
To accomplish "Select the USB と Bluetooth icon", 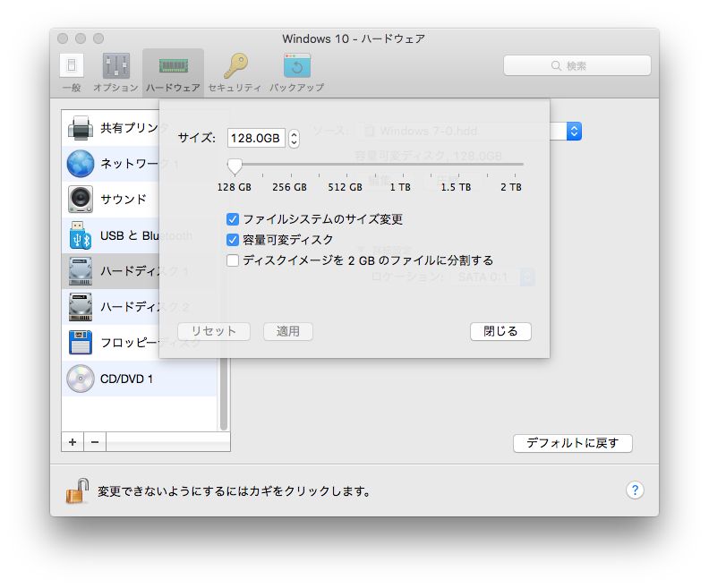I will [x=81, y=235].
